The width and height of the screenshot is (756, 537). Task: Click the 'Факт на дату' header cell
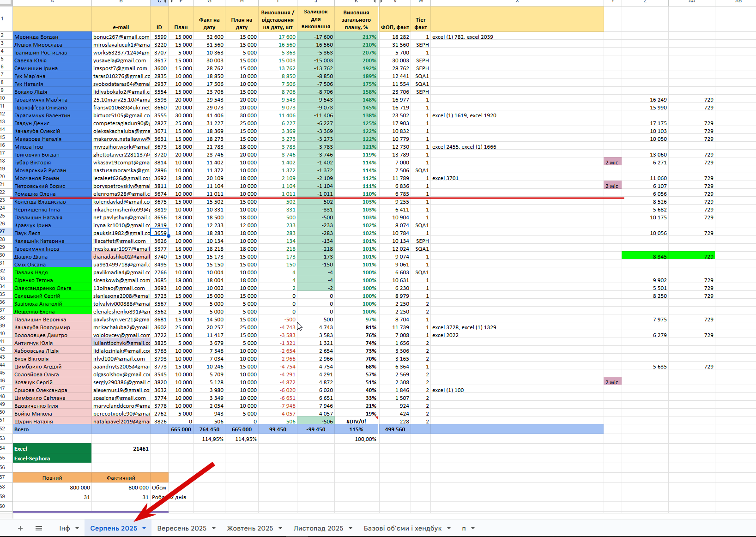coord(209,19)
